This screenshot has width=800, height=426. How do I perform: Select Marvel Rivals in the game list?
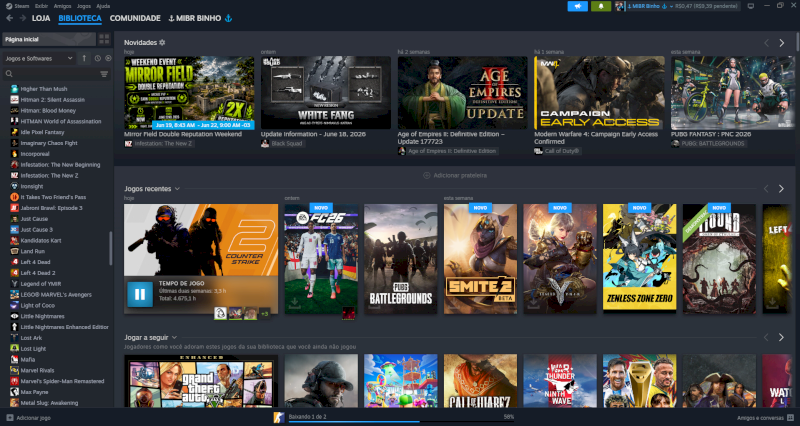pyautogui.click(x=37, y=370)
